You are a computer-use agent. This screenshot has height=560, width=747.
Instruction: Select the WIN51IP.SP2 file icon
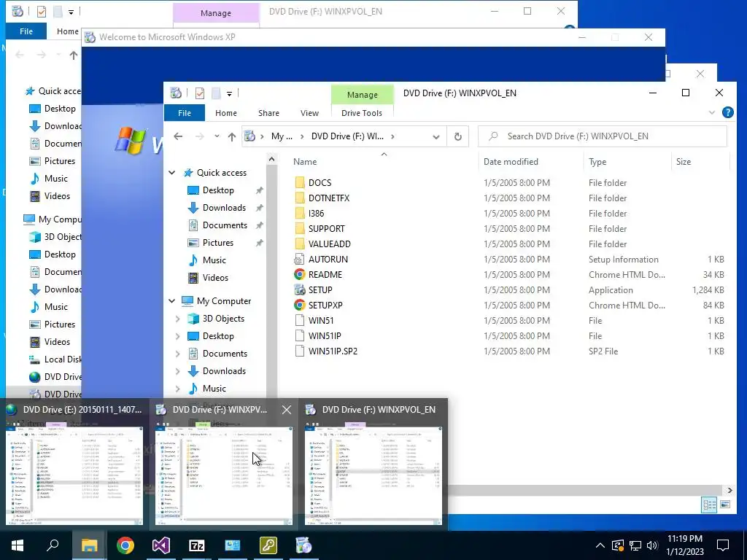click(299, 351)
